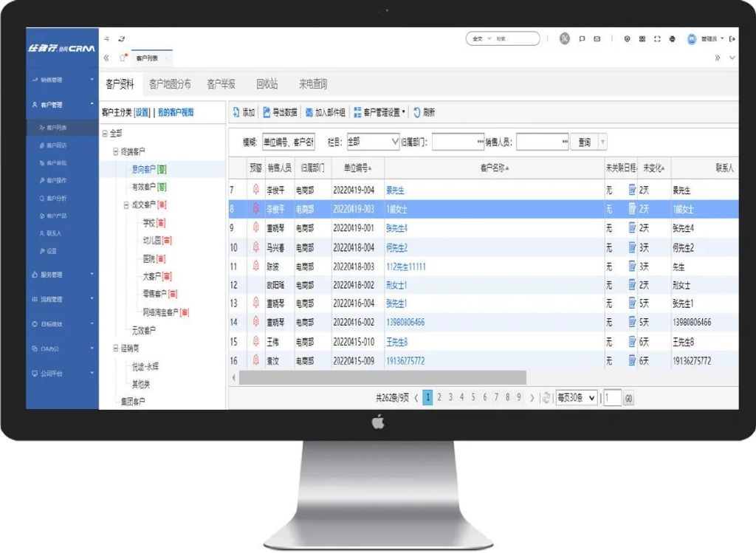Open the 每页30条 page size selector

click(576, 398)
